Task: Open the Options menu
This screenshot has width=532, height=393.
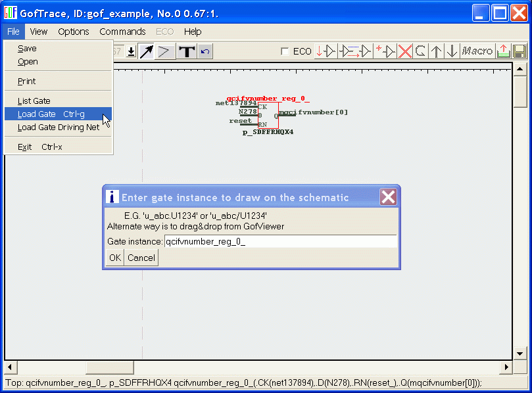Action: (x=74, y=32)
